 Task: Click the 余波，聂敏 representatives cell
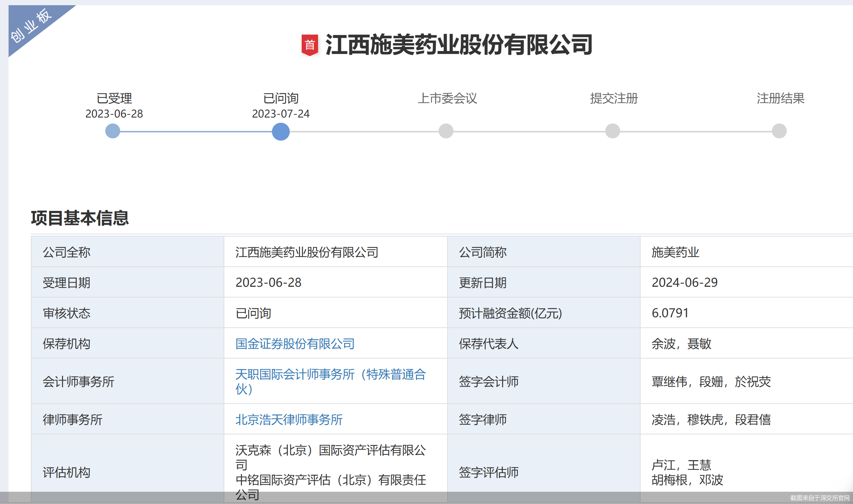pyautogui.click(x=747, y=343)
